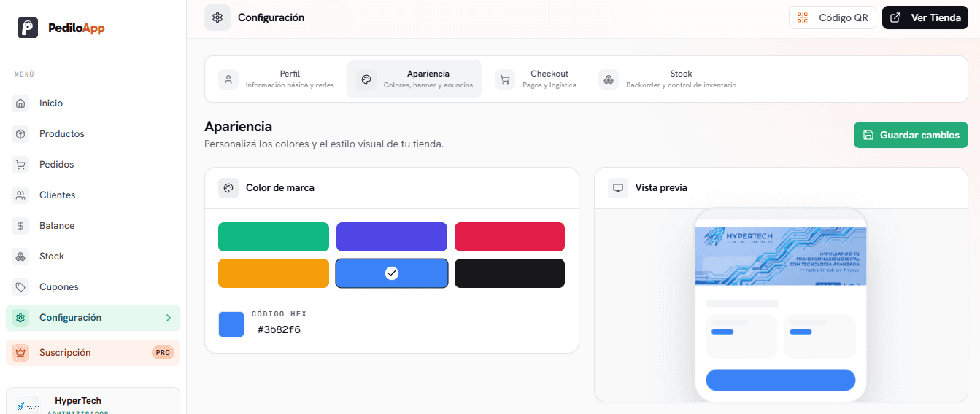Click the Balance dollar icon

[20, 226]
